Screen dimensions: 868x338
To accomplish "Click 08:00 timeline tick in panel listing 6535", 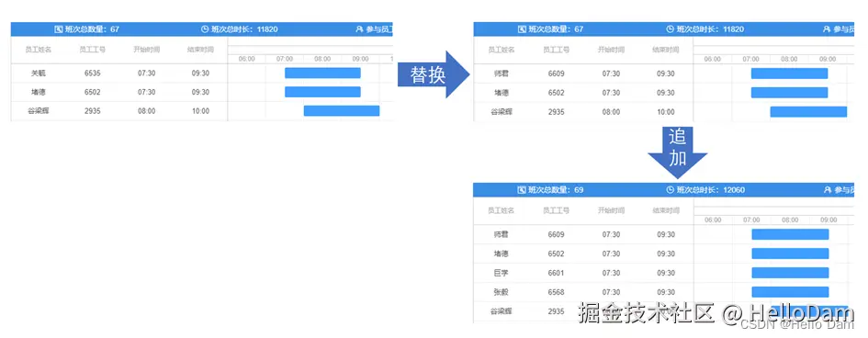I will point(322,59).
